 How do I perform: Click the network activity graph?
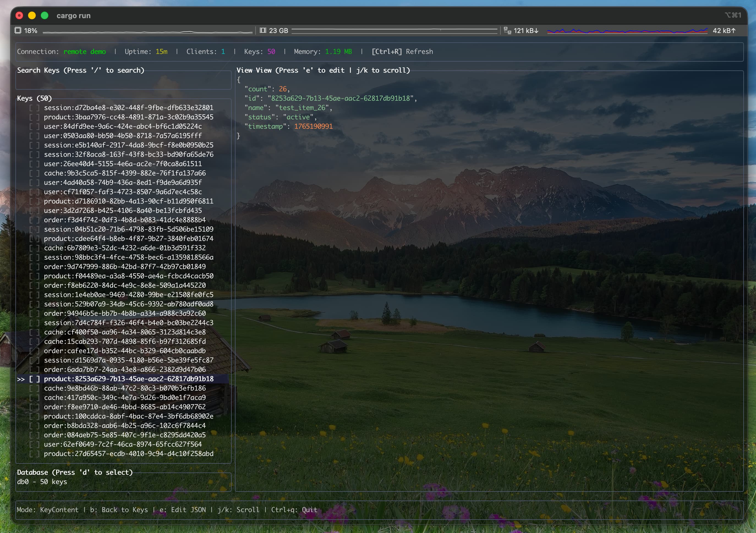(627, 31)
